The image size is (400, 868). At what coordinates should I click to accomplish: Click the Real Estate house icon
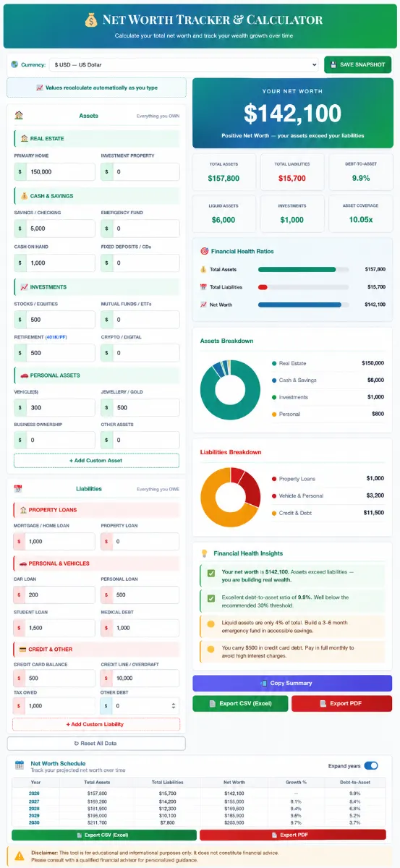pos(25,138)
